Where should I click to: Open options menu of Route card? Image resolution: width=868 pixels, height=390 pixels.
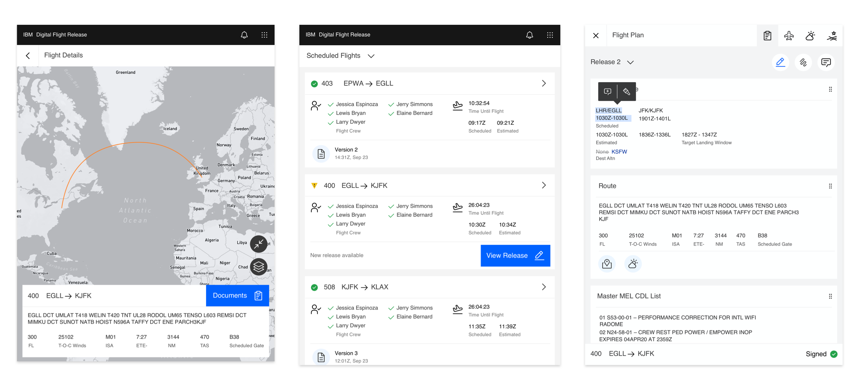click(x=830, y=186)
